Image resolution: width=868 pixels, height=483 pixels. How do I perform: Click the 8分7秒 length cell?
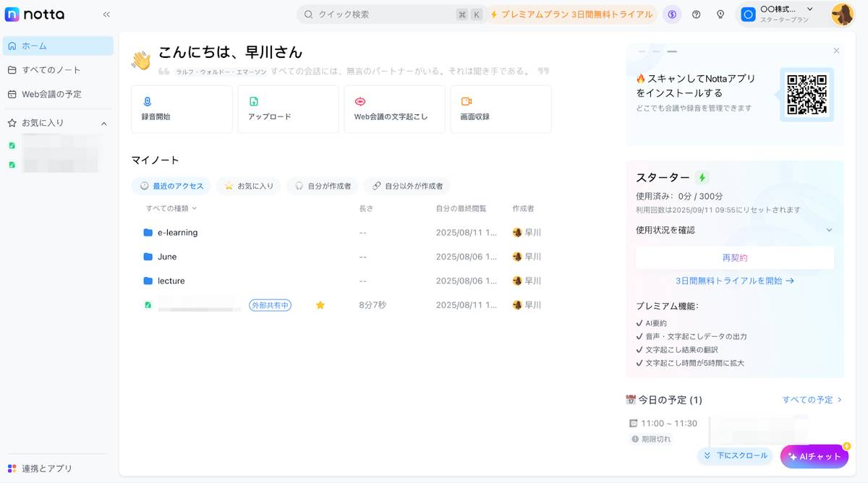[373, 305]
